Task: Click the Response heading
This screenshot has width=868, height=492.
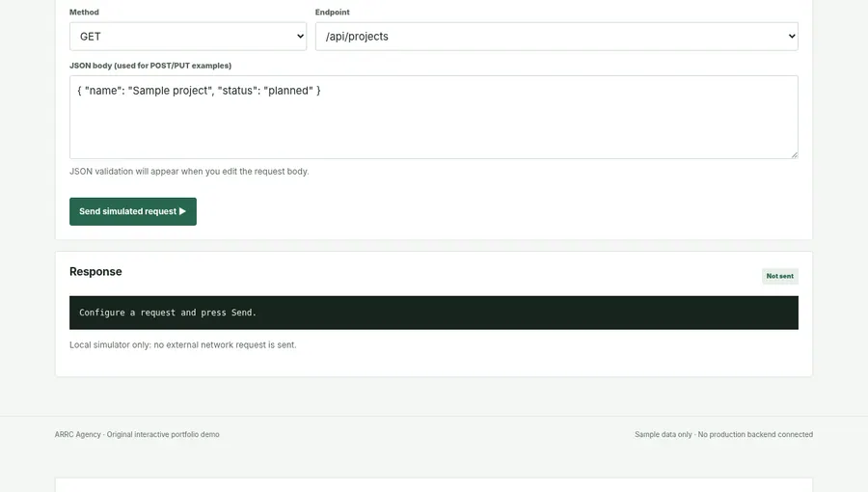Action: coord(95,272)
